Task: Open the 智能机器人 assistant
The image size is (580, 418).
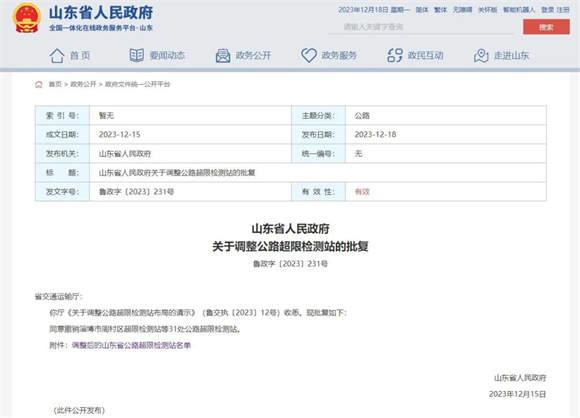Action: click(x=519, y=10)
